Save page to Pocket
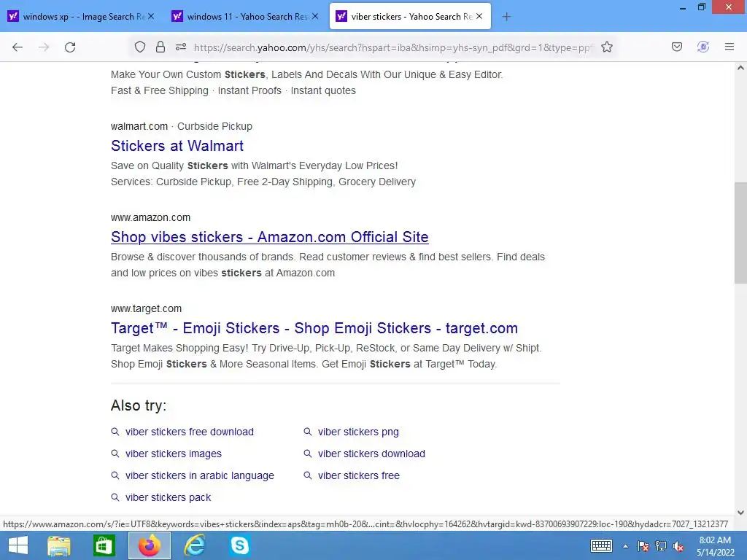747x560 pixels. point(677,47)
